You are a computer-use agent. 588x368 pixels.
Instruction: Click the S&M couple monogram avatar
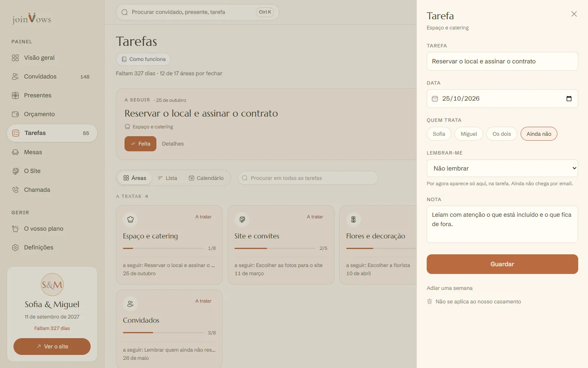pyautogui.click(x=52, y=285)
